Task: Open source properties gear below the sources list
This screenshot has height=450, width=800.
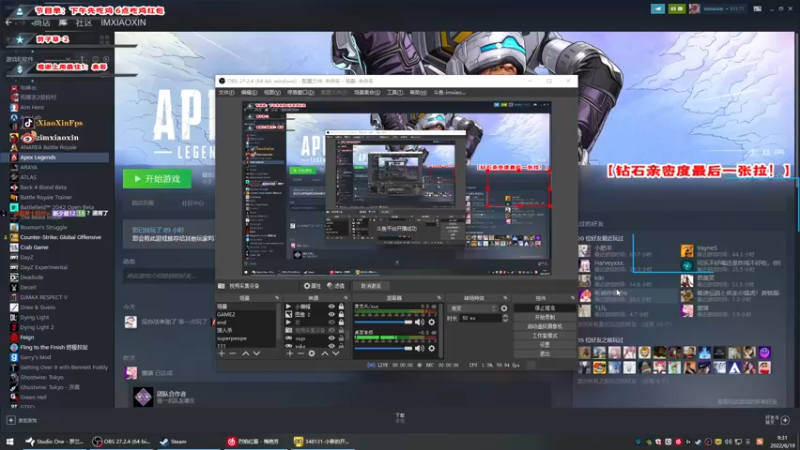Action: [312, 353]
